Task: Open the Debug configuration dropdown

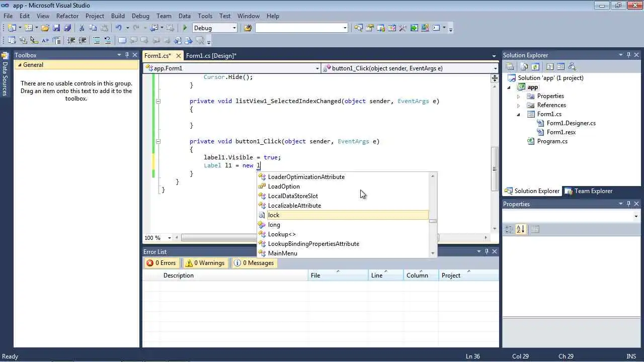Action: pos(234,28)
